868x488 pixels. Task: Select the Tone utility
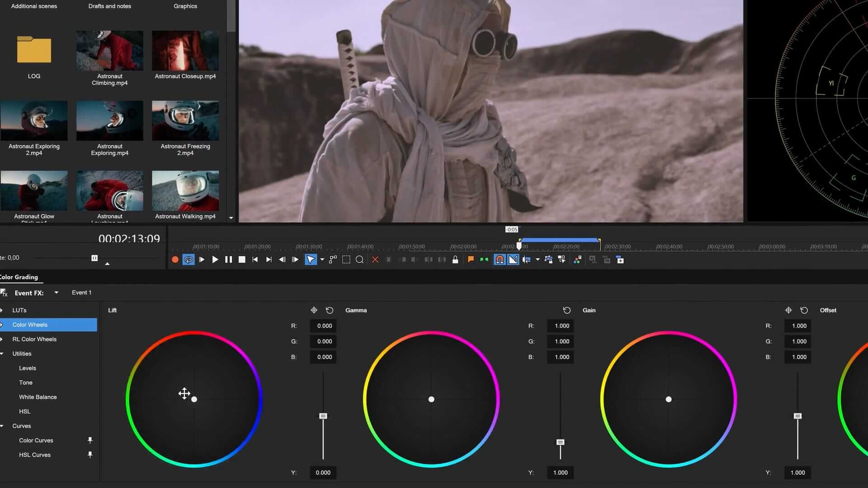(26, 382)
